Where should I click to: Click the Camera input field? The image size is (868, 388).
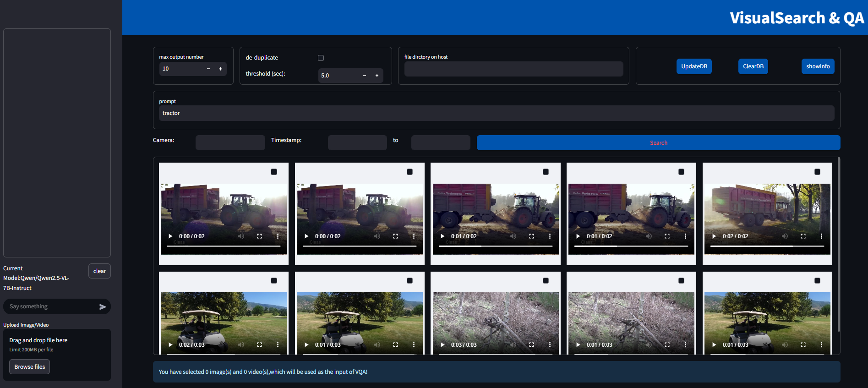pos(230,142)
